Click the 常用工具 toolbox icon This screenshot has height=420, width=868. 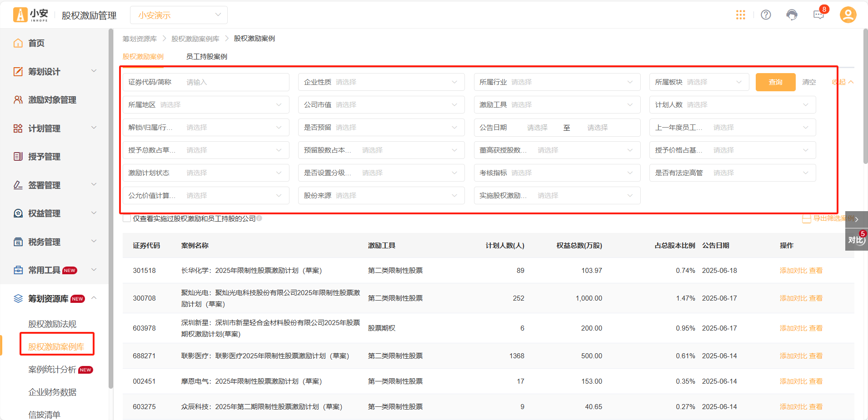(x=18, y=270)
